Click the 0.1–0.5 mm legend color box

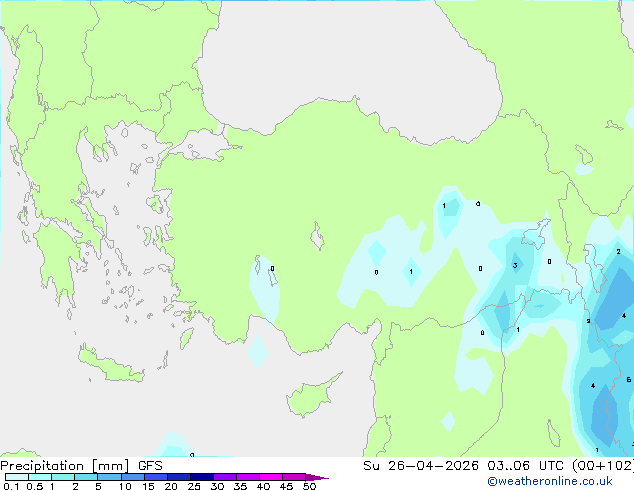coord(17,477)
